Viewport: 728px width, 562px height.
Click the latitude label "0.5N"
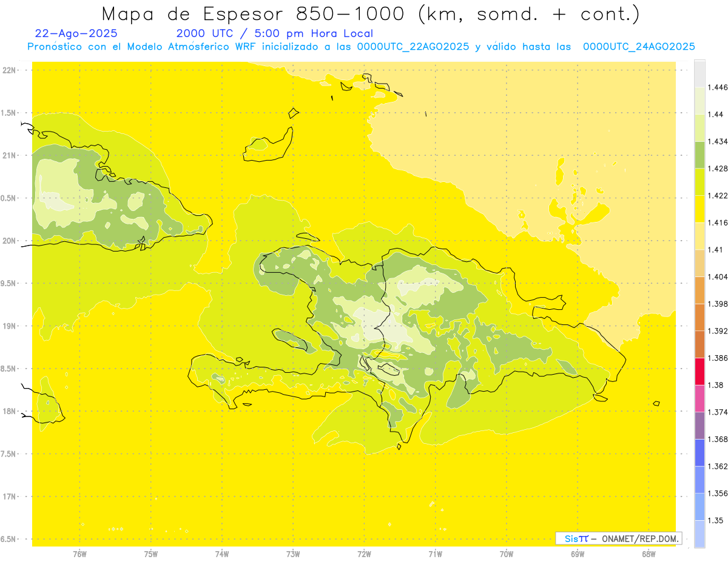pyautogui.click(x=9, y=198)
